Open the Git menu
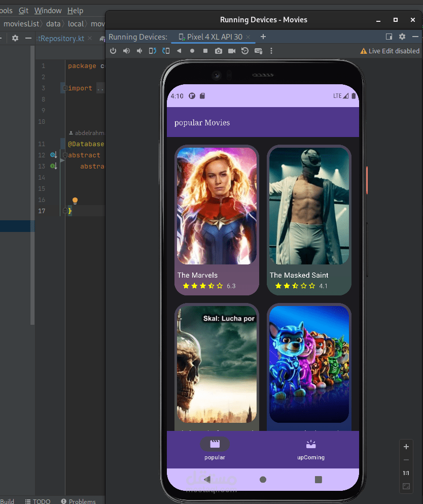This screenshot has height=504, width=423. [23, 11]
